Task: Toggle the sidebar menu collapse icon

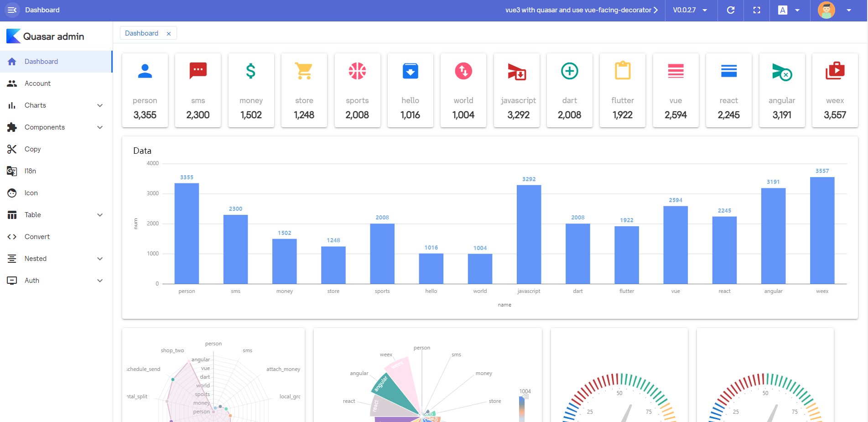Action: 12,10
